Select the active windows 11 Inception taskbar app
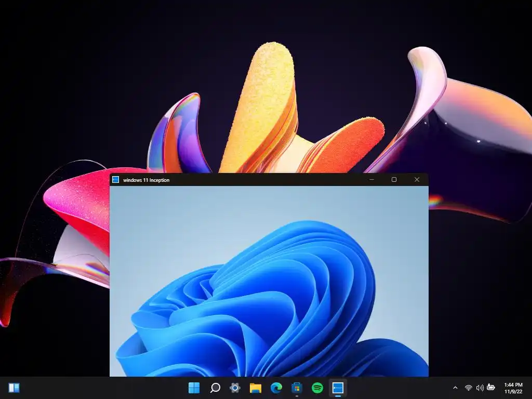This screenshot has width=532, height=399. pos(338,388)
